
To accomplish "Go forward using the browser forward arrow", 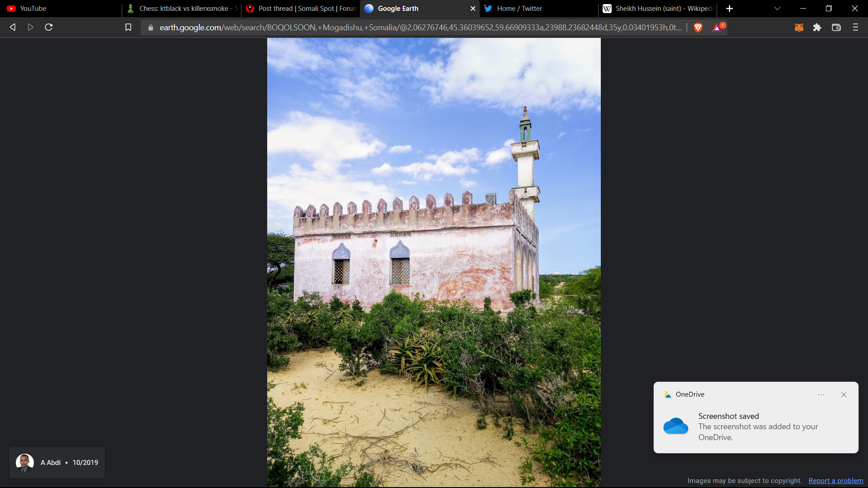I will click(x=30, y=28).
